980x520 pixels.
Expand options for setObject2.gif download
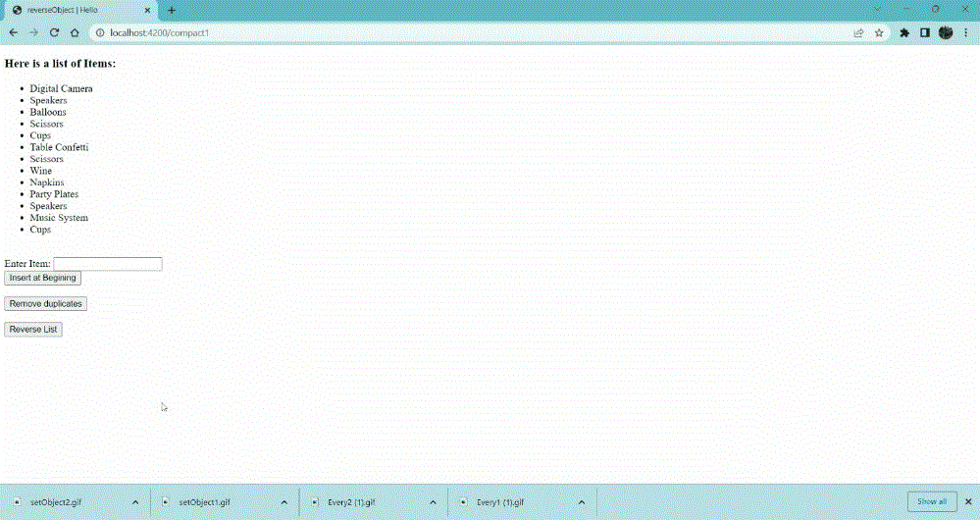135,502
